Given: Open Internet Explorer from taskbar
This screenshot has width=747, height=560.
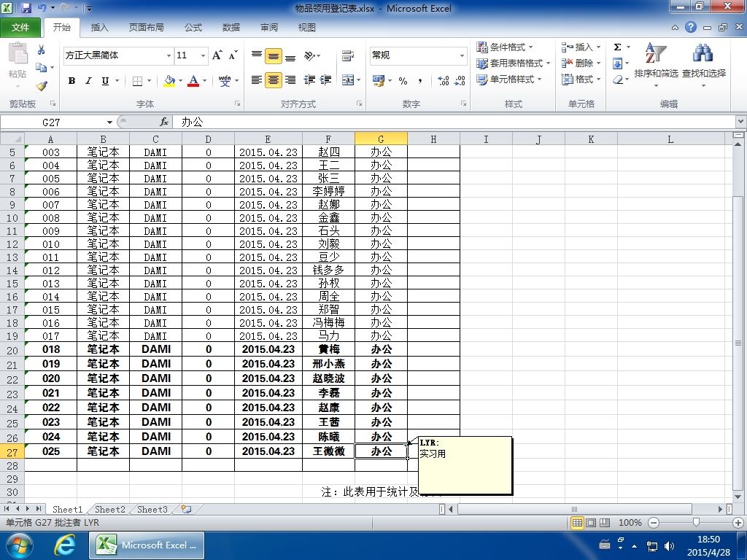Looking at the screenshot, I should pyautogui.click(x=63, y=545).
